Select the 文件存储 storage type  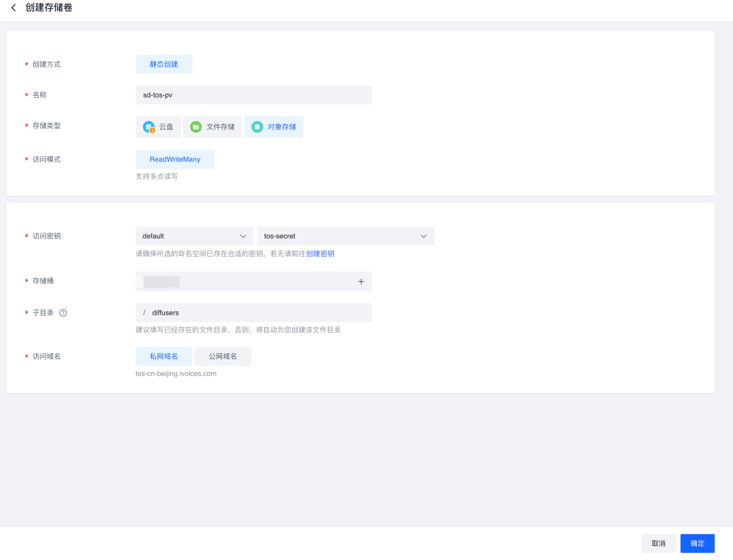212,127
